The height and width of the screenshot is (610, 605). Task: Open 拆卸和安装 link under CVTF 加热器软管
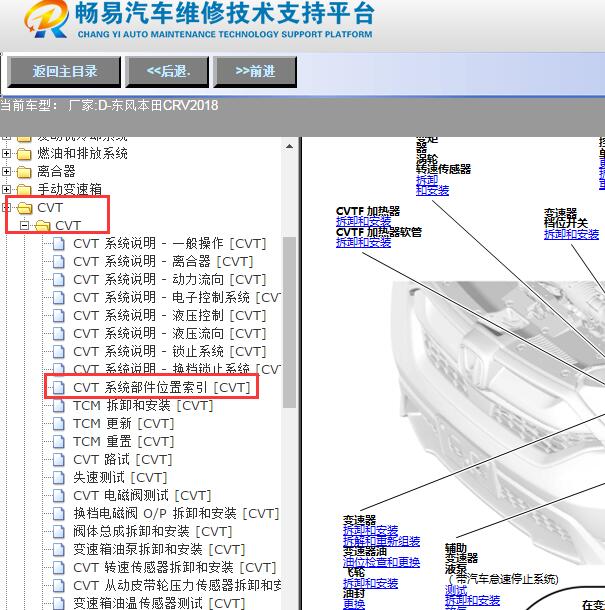click(363, 242)
